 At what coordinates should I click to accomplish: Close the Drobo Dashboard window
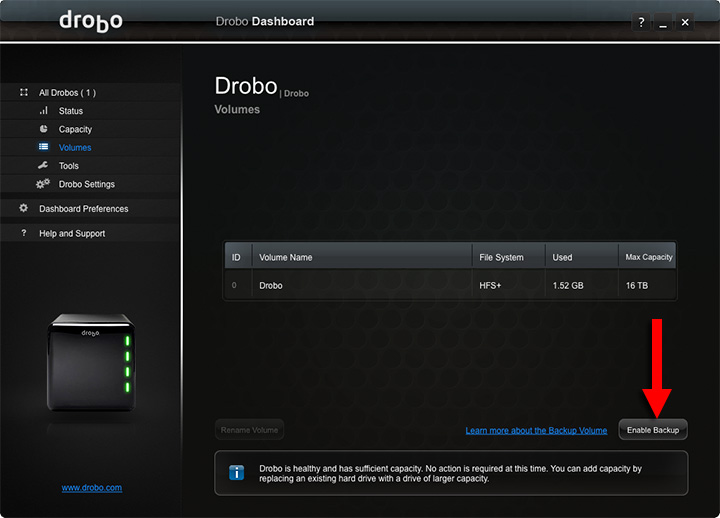point(685,22)
